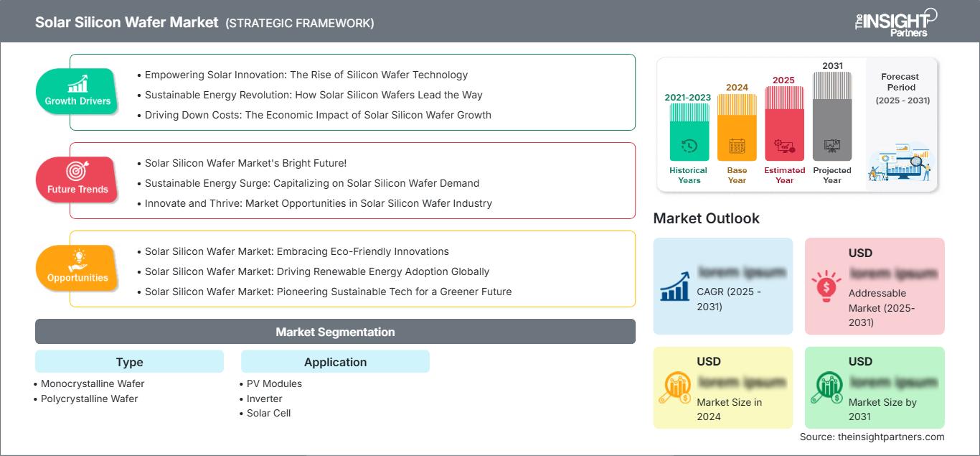The width and height of the screenshot is (980, 456).
Task: Click the Market Outlook heading
Action: tap(706, 218)
